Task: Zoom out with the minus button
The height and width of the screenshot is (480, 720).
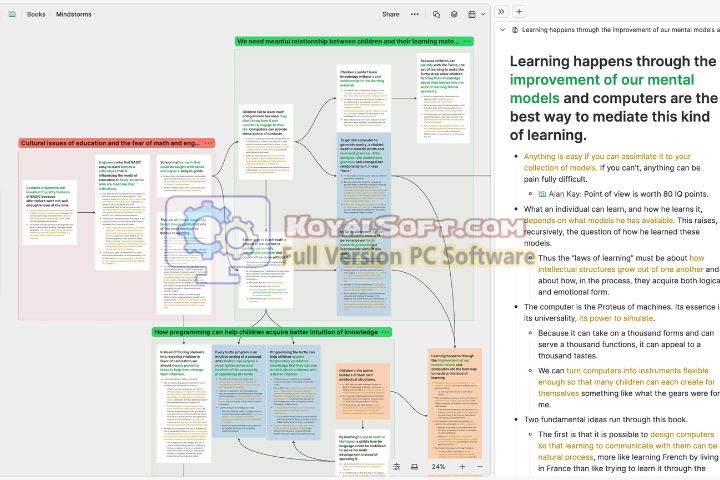Action: 480,466
